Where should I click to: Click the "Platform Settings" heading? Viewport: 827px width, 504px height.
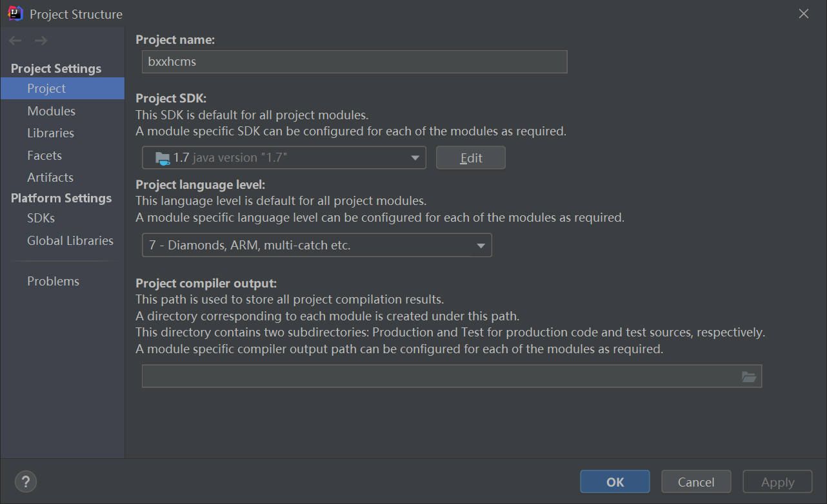[x=61, y=198]
